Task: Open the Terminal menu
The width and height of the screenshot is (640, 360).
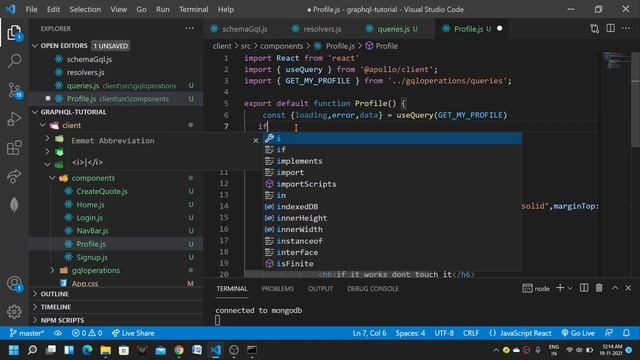Action: click(193, 9)
